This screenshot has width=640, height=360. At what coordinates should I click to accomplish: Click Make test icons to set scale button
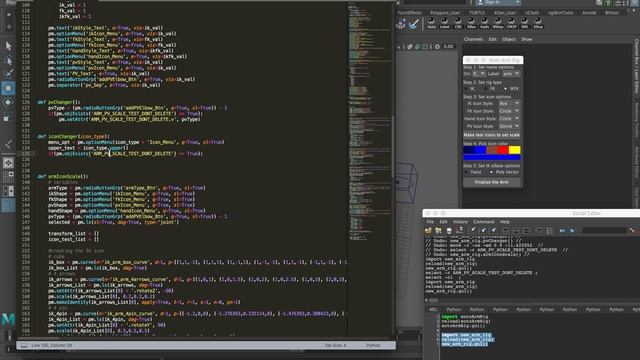coord(492,135)
